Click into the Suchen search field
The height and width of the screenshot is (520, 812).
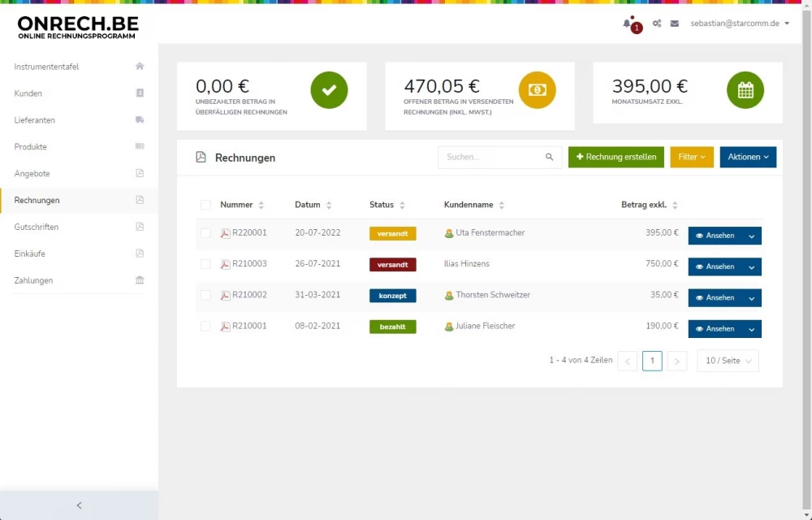coord(491,158)
